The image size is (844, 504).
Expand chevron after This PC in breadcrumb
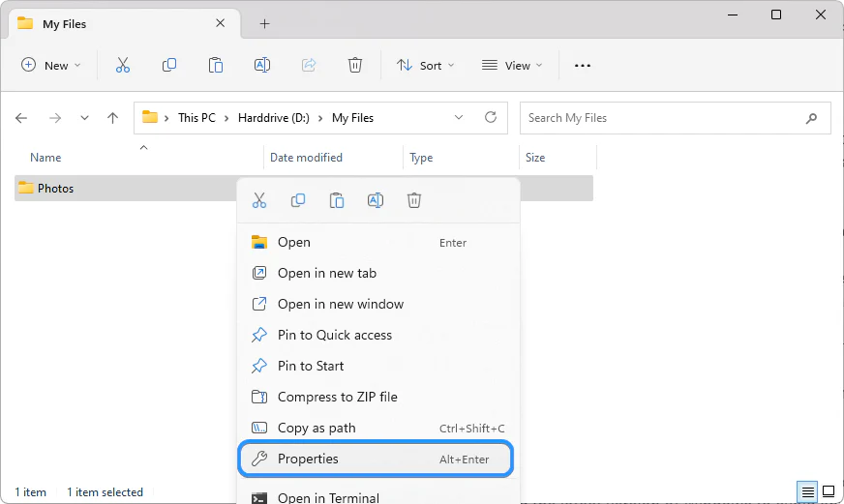226,118
